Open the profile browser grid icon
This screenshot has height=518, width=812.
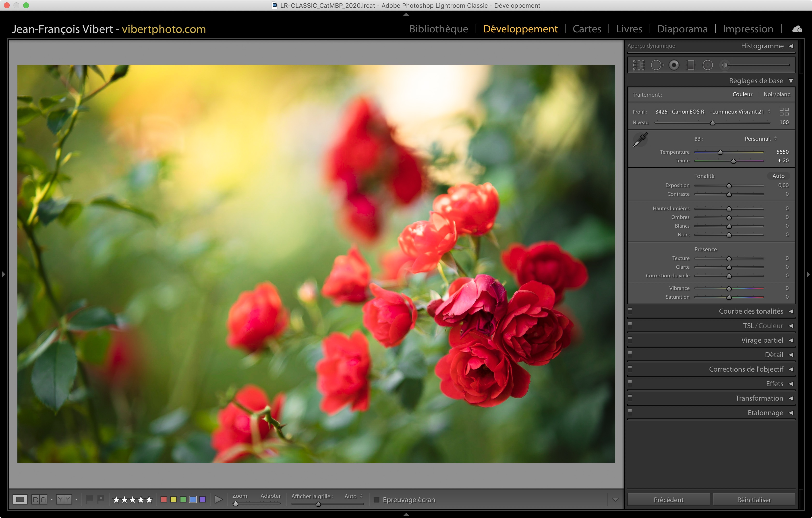click(x=784, y=112)
